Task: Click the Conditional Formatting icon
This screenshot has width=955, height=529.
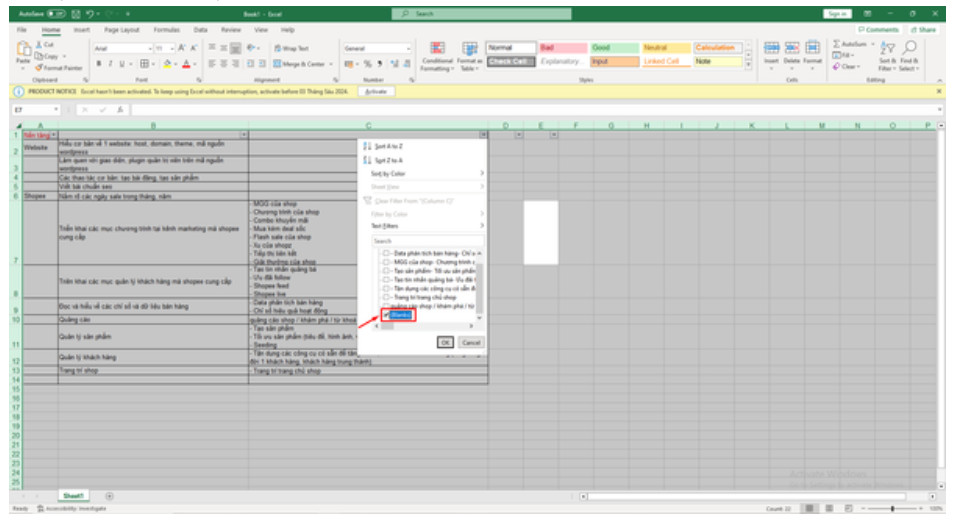Action: (x=437, y=49)
